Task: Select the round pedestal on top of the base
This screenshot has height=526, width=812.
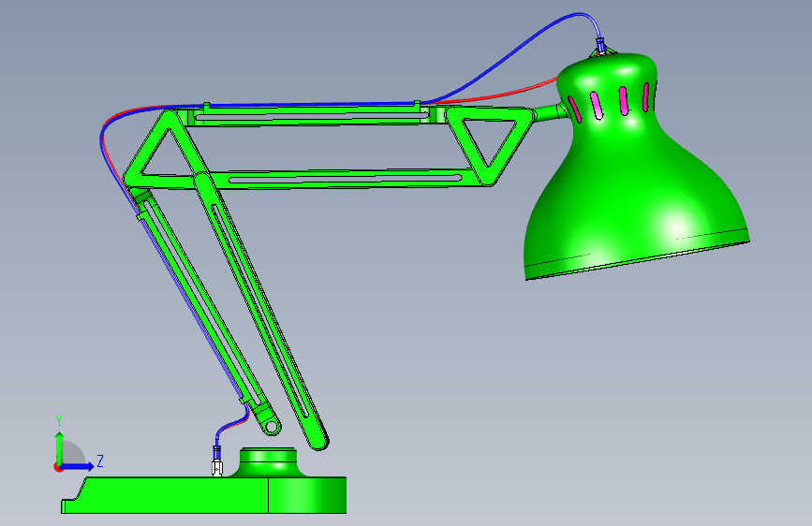Action: [268, 462]
